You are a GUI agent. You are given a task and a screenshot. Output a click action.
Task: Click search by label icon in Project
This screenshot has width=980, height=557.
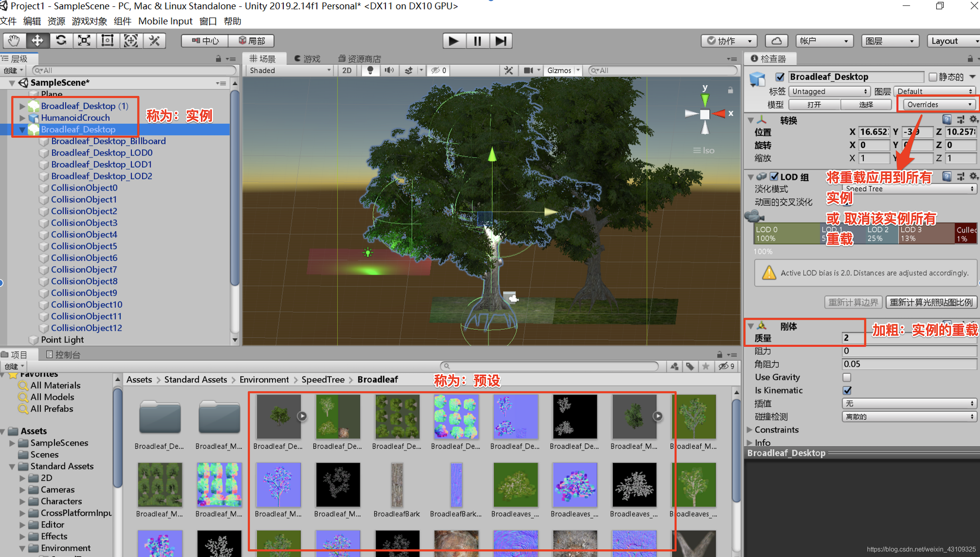[x=690, y=366]
